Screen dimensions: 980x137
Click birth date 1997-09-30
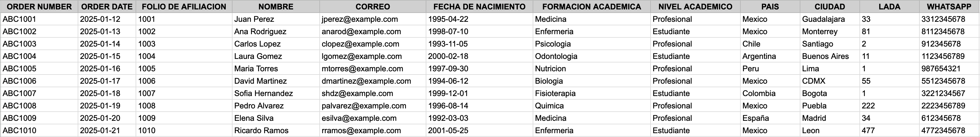tap(448, 69)
